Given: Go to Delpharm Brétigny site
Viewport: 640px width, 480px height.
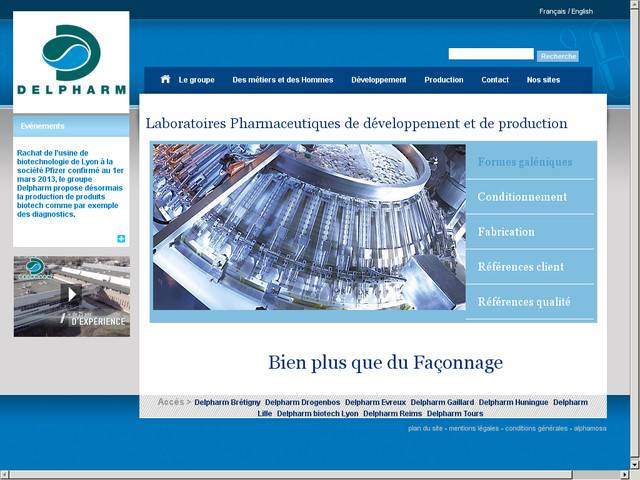Looking at the screenshot, I should (227, 402).
